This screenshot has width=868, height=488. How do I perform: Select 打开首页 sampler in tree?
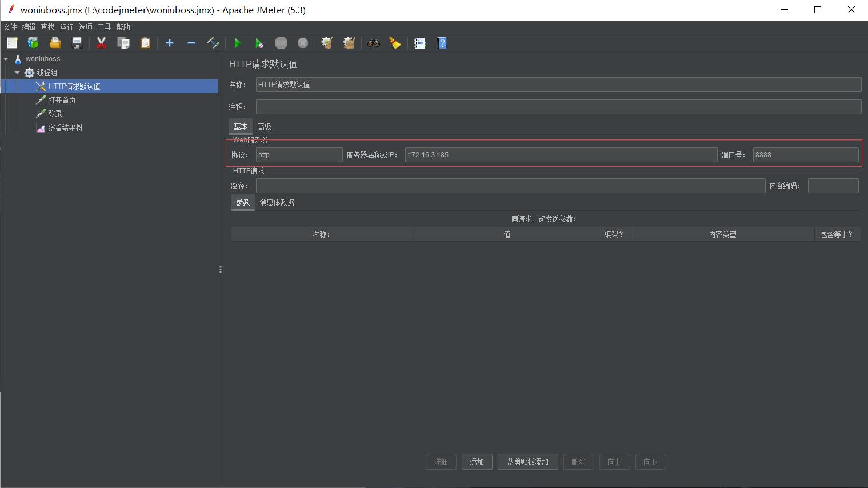tap(62, 100)
